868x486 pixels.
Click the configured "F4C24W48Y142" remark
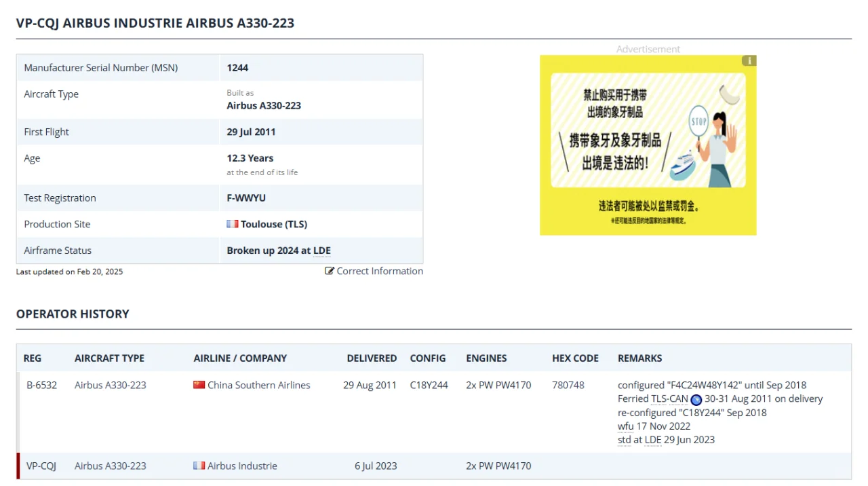click(x=712, y=385)
